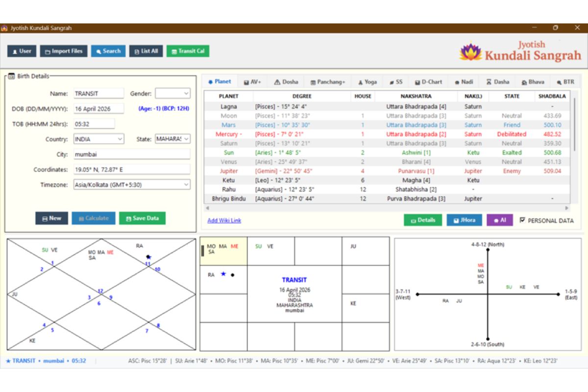588x392 pixels.
Task: Open the List All records button
Action: click(x=146, y=51)
